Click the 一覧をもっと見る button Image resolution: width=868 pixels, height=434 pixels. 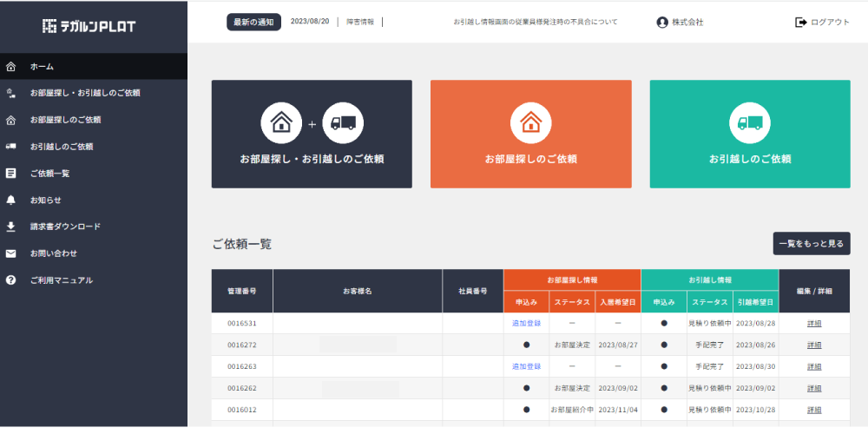click(x=812, y=244)
